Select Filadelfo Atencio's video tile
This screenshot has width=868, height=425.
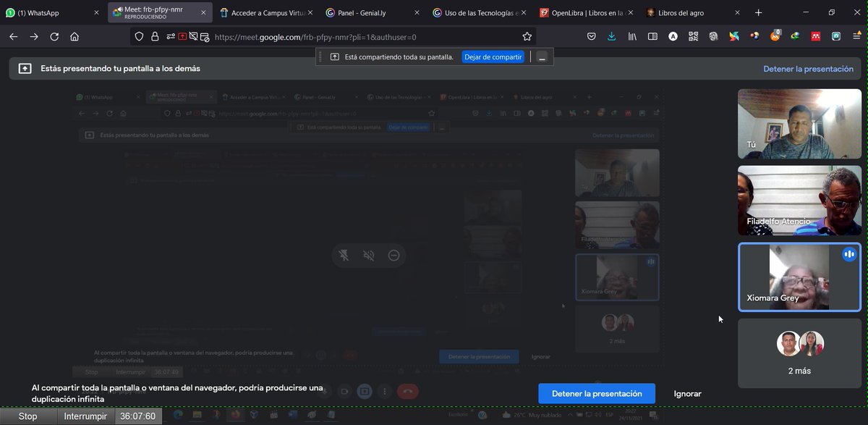click(x=799, y=201)
